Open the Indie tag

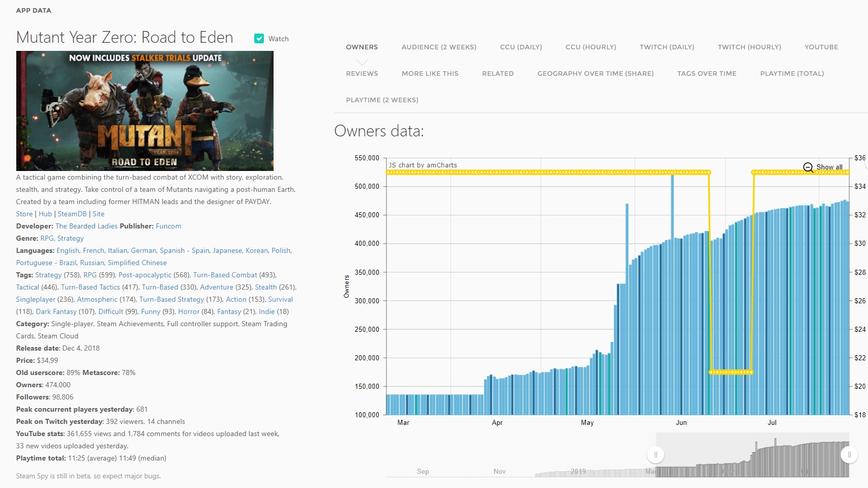266,311
